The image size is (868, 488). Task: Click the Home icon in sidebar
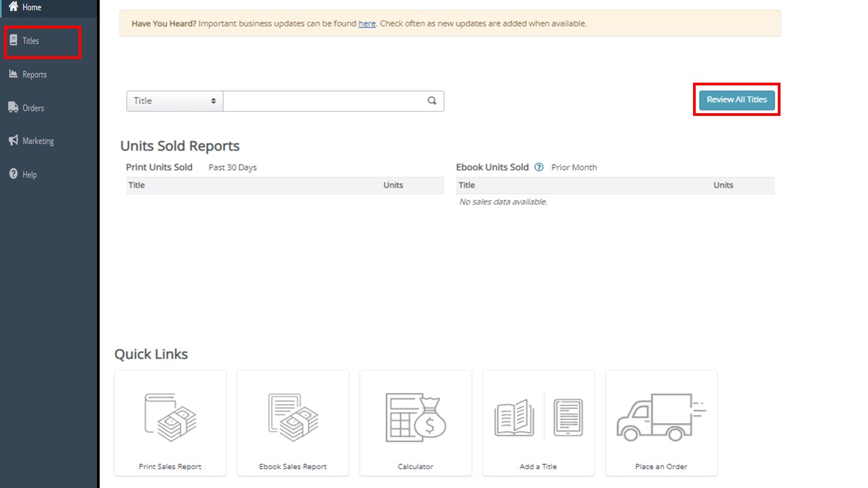click(x=13, y=7)
